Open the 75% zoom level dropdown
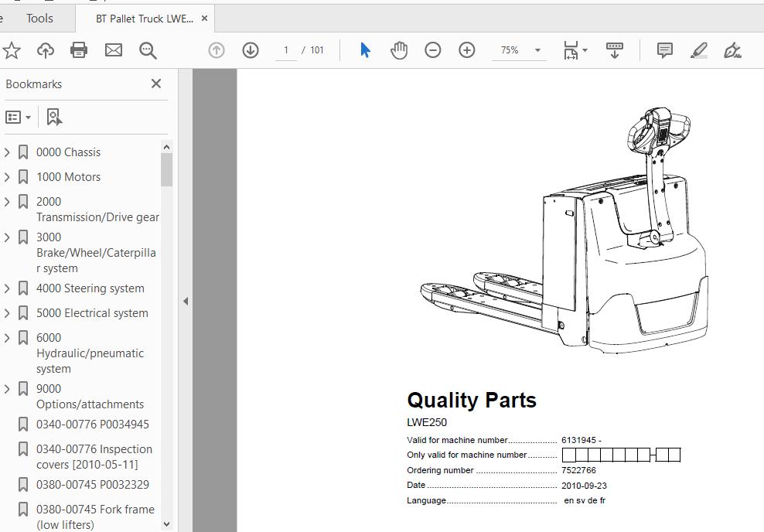This screenshot has width=764, height=532. [537, 50]
